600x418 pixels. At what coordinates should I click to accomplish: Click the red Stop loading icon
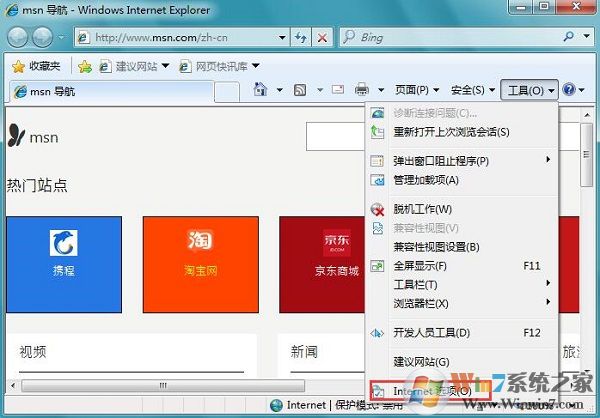(x=322, y=38)
